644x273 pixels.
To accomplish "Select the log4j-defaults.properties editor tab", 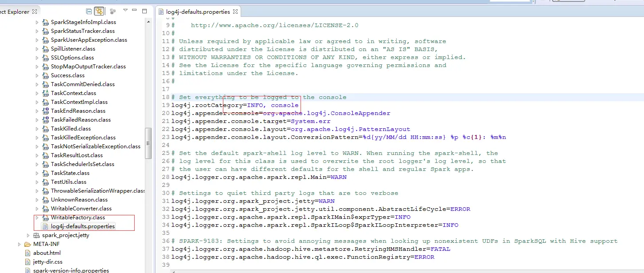I will 198,12.
